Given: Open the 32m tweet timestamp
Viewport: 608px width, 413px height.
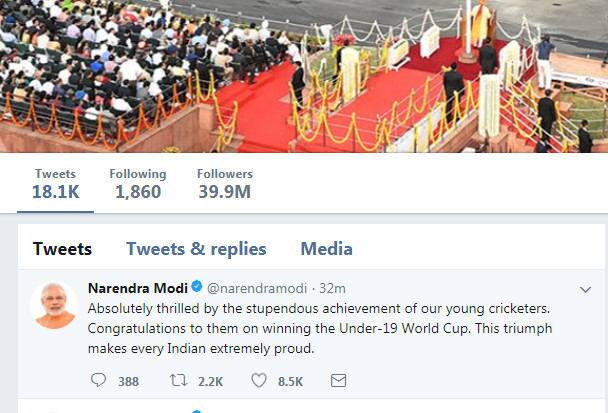Looking at the screenshot, I should (332, 289).
